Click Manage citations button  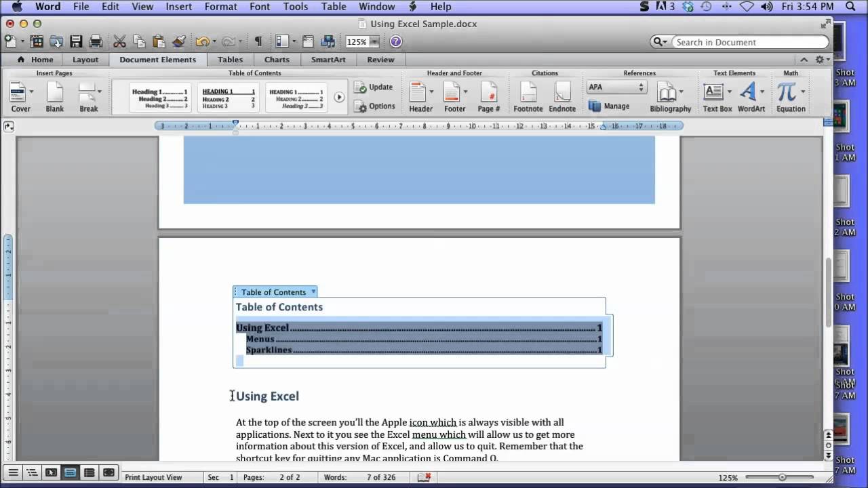609,106
